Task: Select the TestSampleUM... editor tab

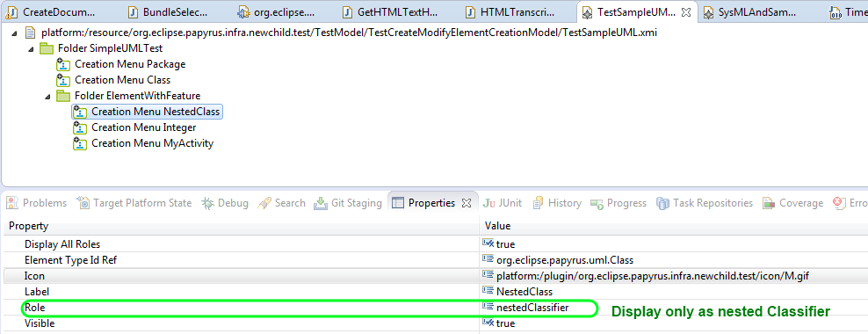Action: (x=636, y=11)
